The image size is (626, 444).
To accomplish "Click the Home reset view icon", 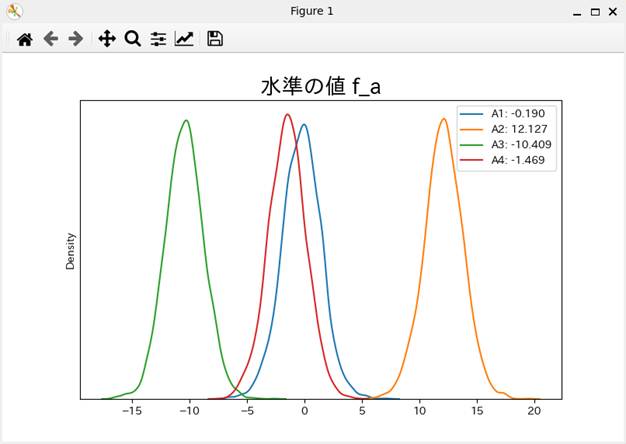I will click(25, 39).
